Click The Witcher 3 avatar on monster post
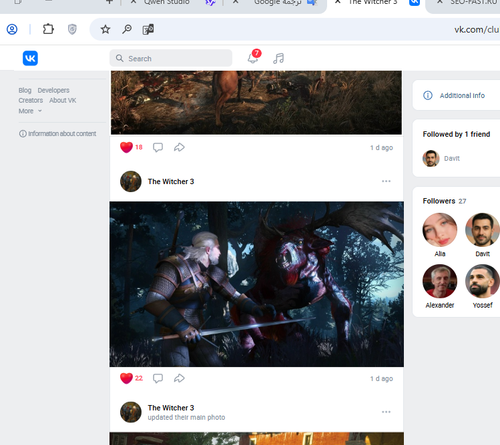The height and width of the screenshot is (445, 500). pos(131,181)
